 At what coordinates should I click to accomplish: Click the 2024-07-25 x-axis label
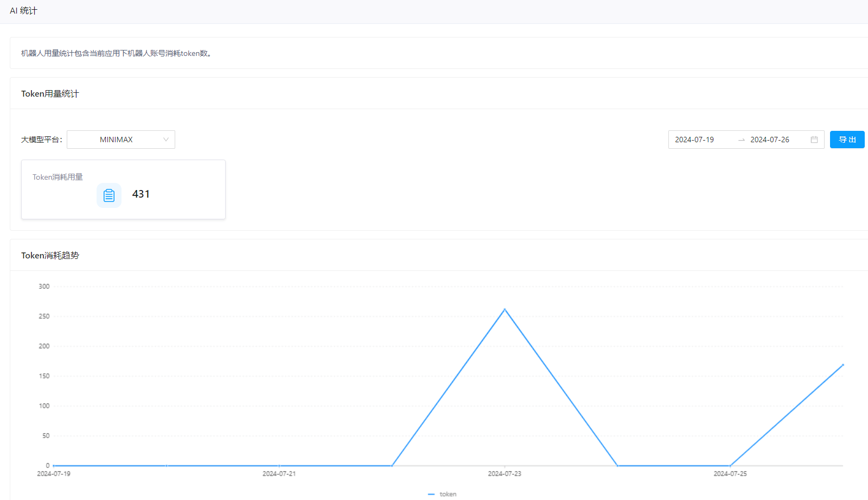[730, 473]
